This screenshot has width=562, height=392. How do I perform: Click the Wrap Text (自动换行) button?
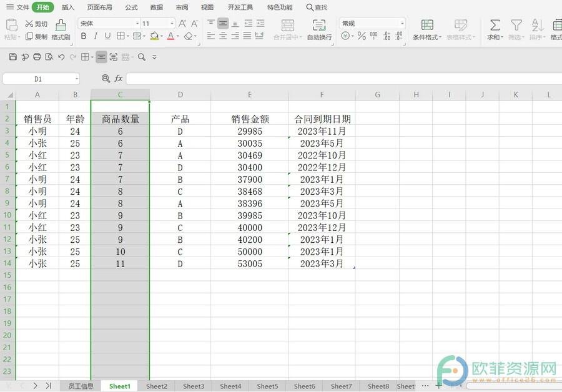click(x=319, y=29)
